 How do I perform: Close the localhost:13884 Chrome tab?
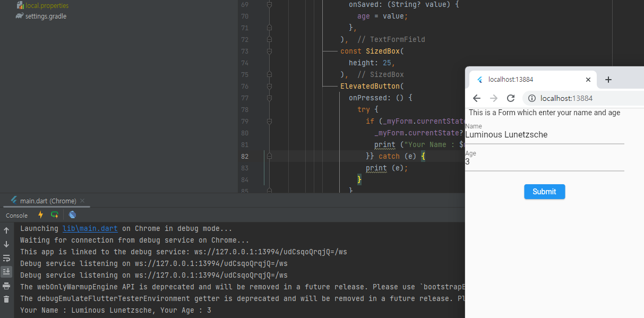[x=588, y=80]
